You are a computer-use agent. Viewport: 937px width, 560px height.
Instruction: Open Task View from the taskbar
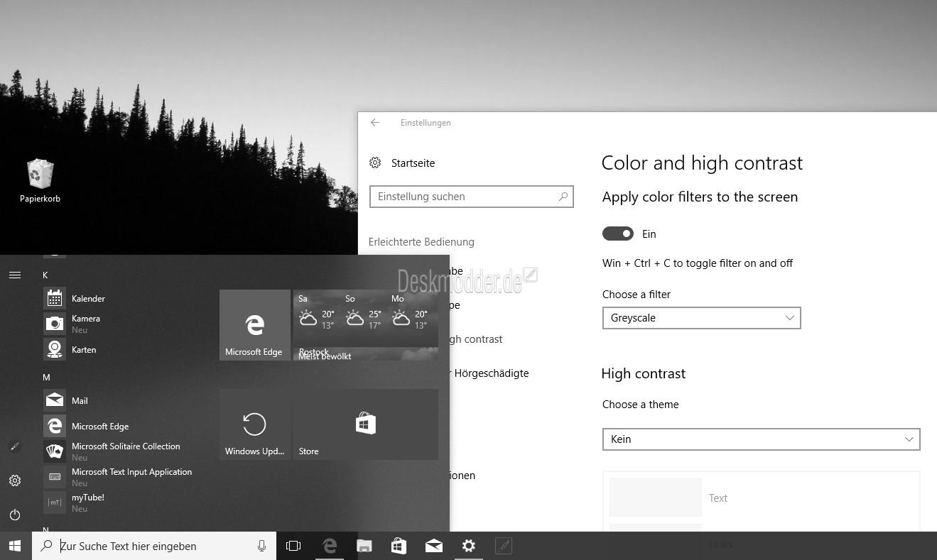293,546
